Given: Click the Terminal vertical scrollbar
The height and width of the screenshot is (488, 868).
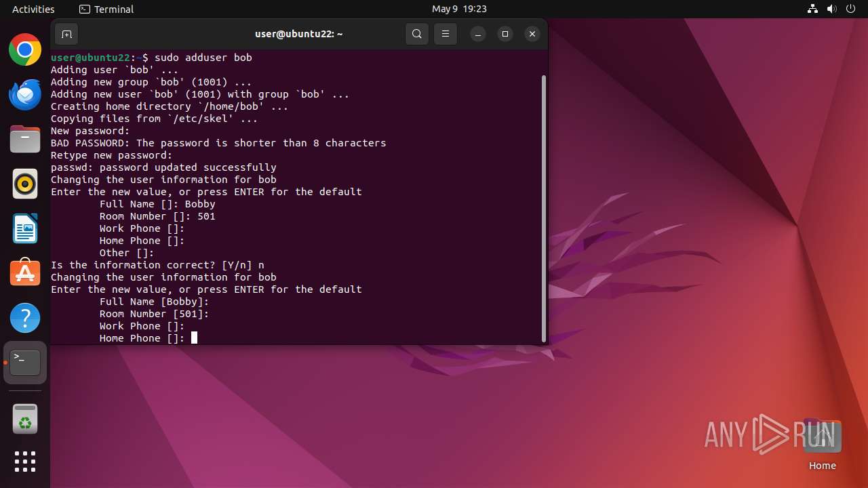Looking at the screenshot, I should coord(544,209).
